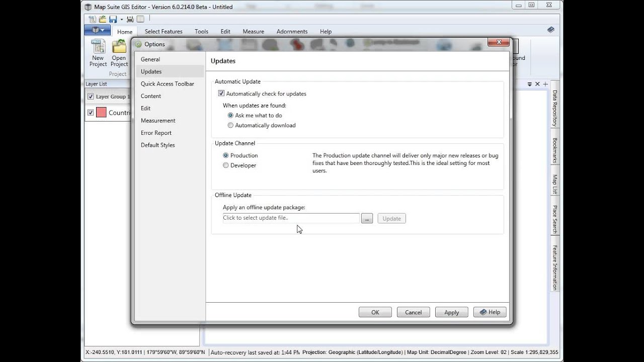The image size is (644, 362).
Task: Open the Tools ribbon tab
Action: [x=201, y=31]
